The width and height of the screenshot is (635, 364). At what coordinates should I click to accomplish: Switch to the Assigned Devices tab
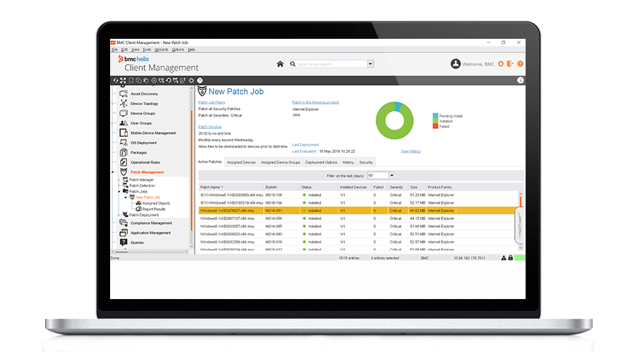pos(241,162)
